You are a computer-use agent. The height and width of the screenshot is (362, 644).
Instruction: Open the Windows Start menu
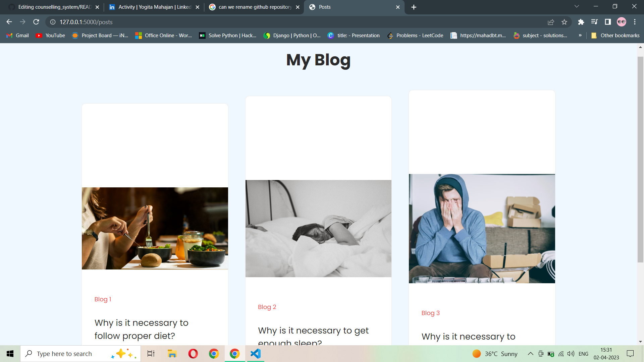click(x=10, y=354)
